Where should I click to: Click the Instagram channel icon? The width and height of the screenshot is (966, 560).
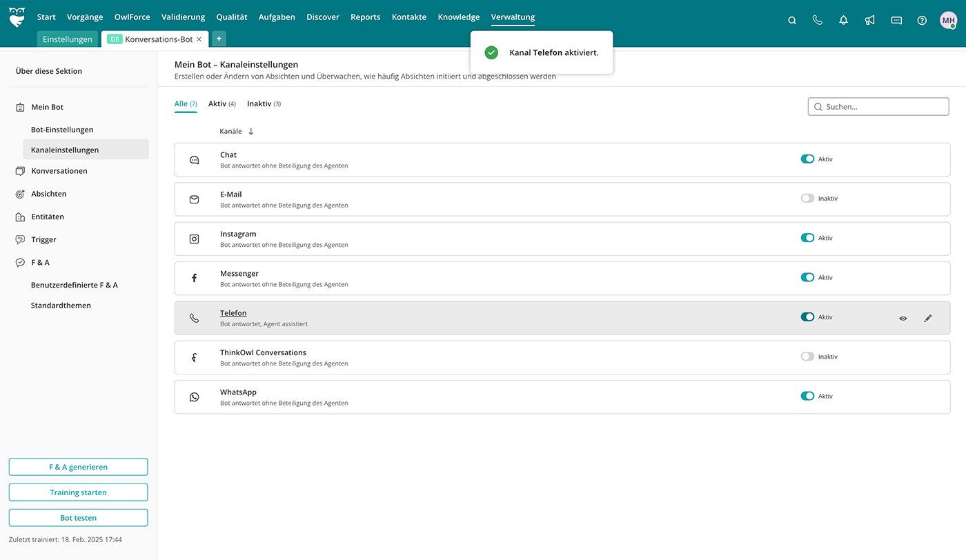click(194, 239)
